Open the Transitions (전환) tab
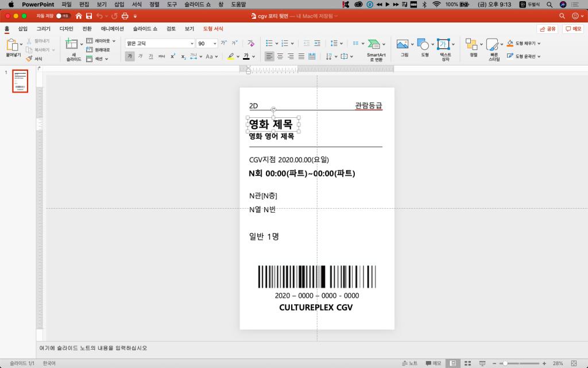Screen dimensions: 588x368 tap(87, 29)
